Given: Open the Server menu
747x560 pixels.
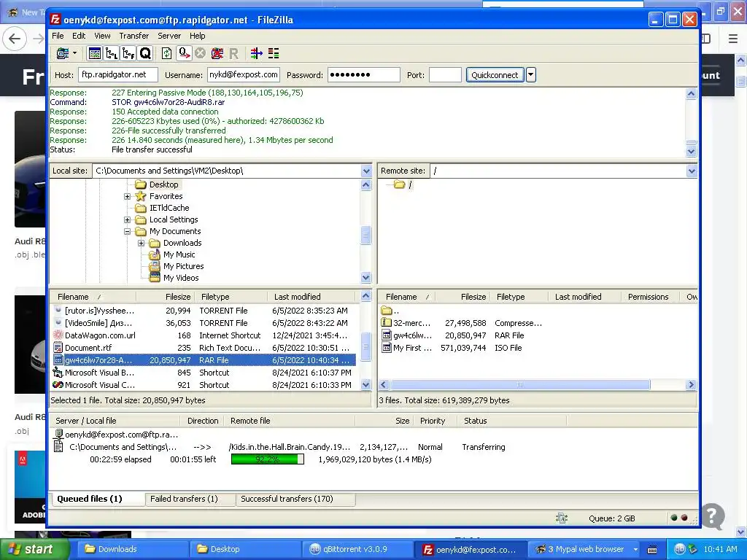Looking at the screenshot, I should click(x=169, y=36).
